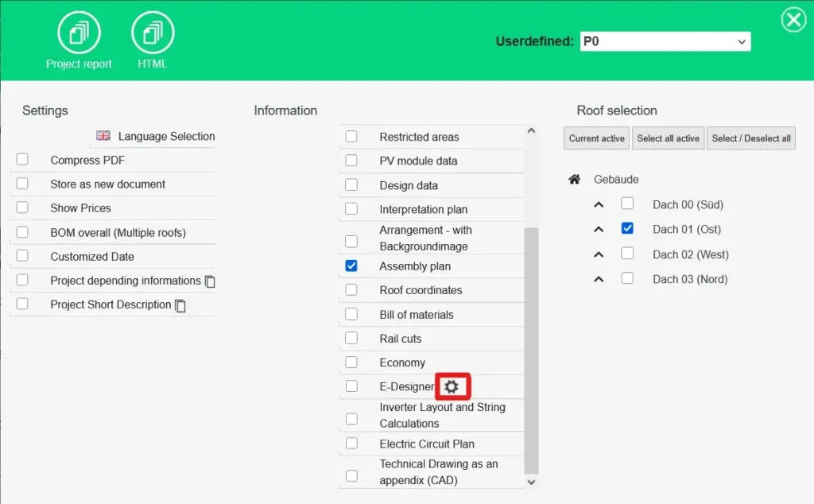
Task: Click copy icon beside Project depending informations
Action: coord(210,281)
